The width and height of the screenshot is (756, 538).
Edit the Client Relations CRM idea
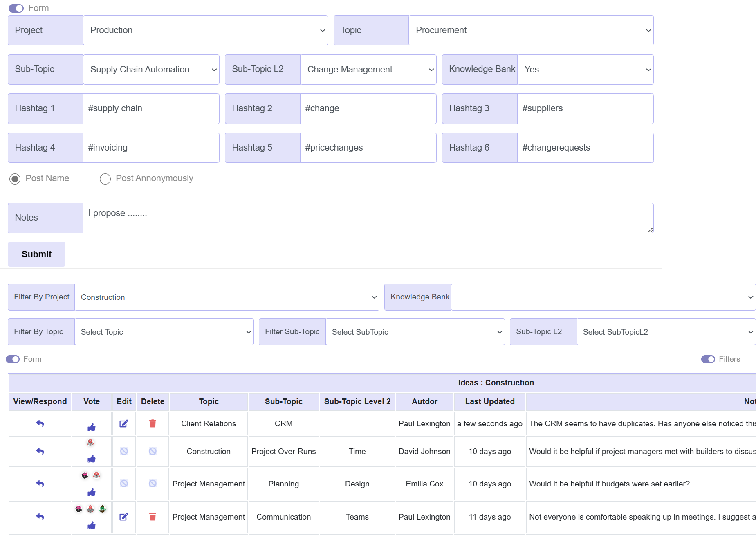click(x=124, y=423)
